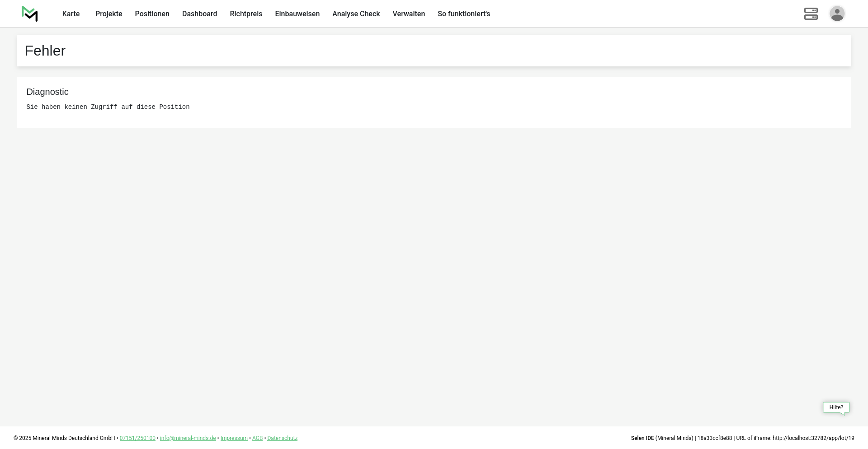The height and width of the screenshot is (449, 868).
Task: Select Positionen in the top navigation
Action: point(152,14)
